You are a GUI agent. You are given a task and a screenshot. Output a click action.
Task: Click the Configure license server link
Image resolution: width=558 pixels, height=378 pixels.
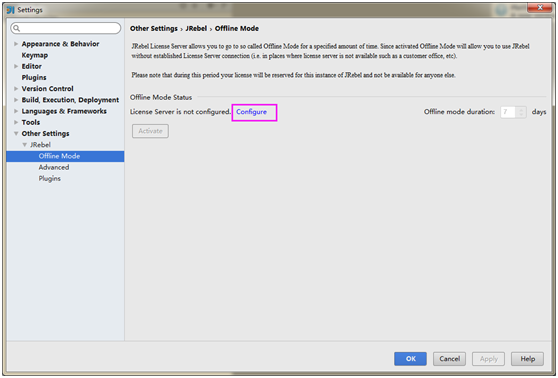(251, 112)
